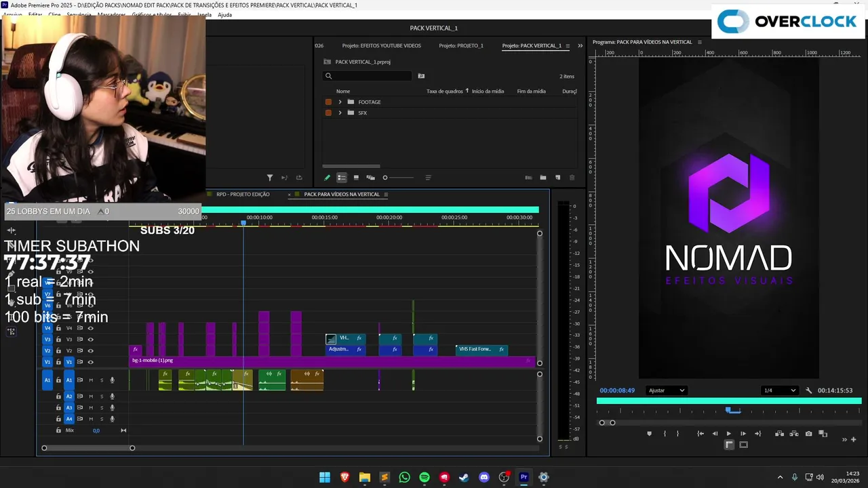Viewport: 868px width, 488px height.
Task: Click the SFX bin label color swatch
Action: [x=328, y=113]
